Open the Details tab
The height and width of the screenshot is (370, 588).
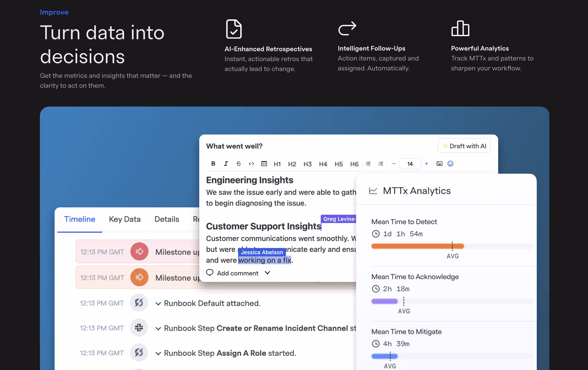click(166, 219)
